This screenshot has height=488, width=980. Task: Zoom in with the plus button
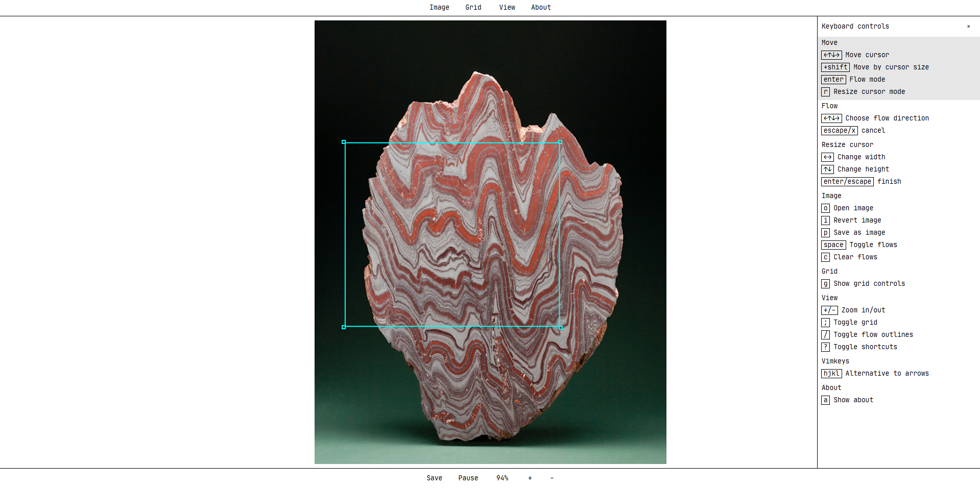point(530,478)
